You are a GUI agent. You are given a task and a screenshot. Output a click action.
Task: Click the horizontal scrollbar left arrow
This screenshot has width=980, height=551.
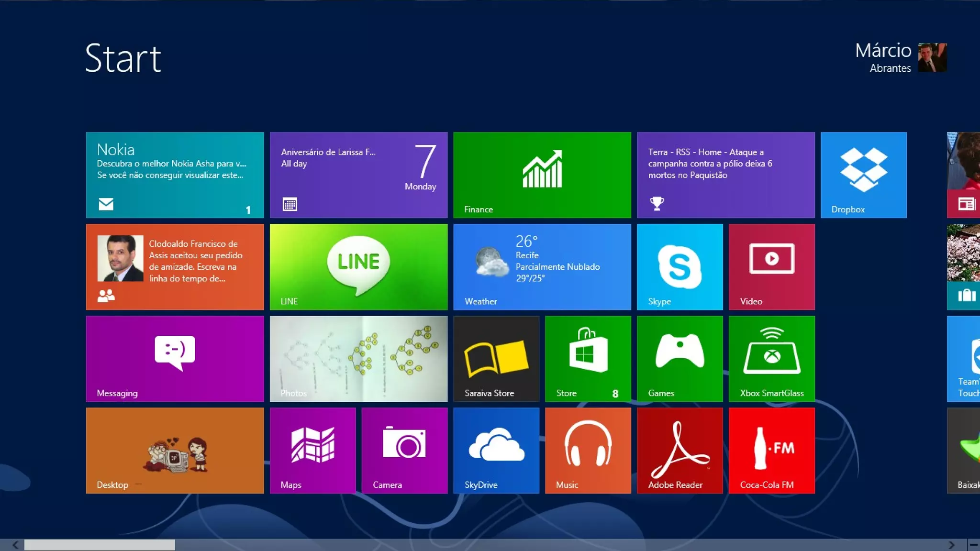[x=15, y=545]
